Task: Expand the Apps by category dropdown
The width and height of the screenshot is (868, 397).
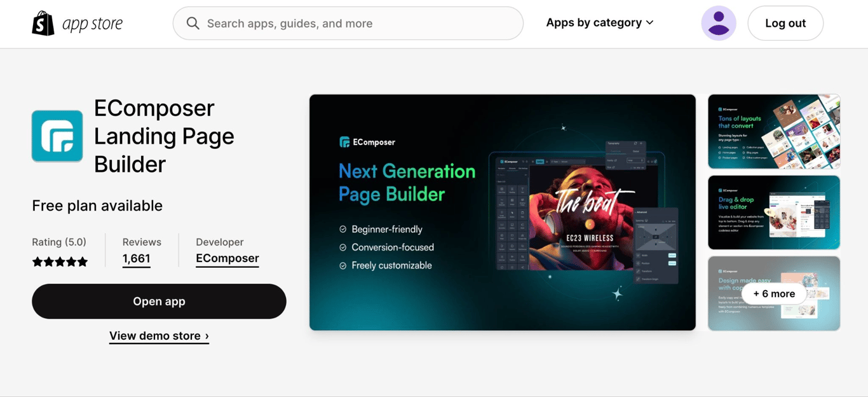Action: click(600, 23)
